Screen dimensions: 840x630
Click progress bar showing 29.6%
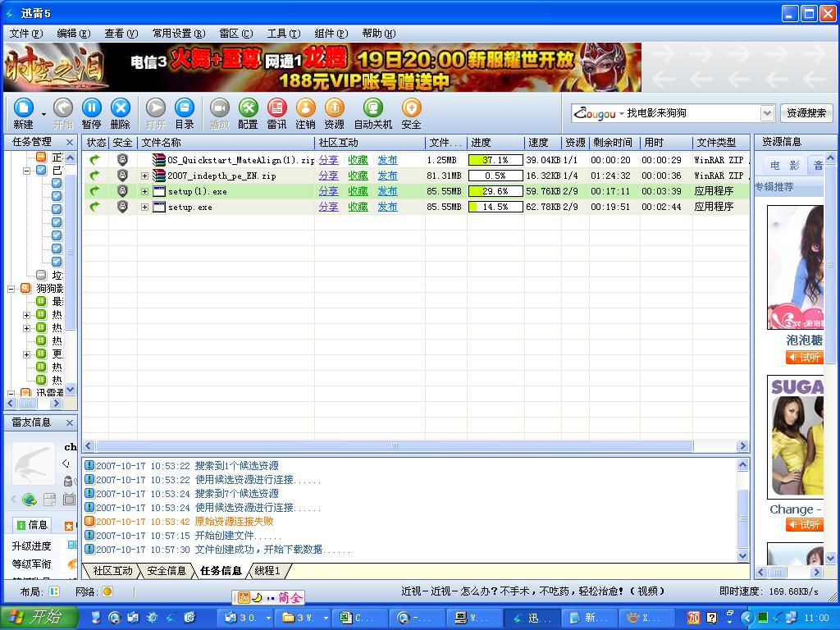[495, 191]
